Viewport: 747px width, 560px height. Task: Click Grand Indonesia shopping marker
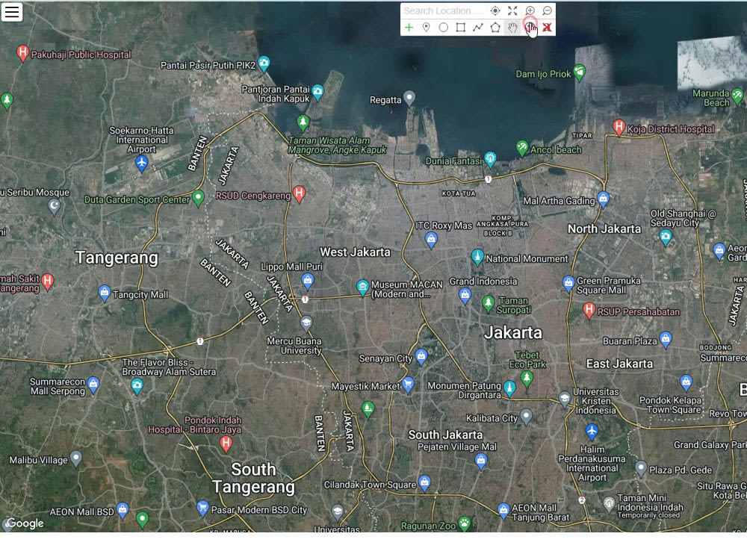pos(465,296)
